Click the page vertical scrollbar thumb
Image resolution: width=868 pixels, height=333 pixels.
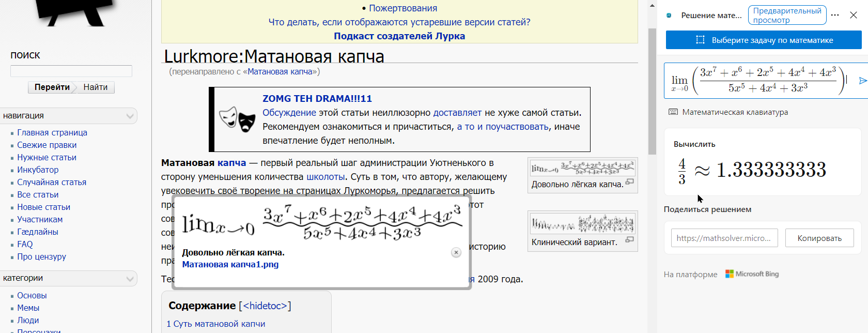click(x=652, y=92)
